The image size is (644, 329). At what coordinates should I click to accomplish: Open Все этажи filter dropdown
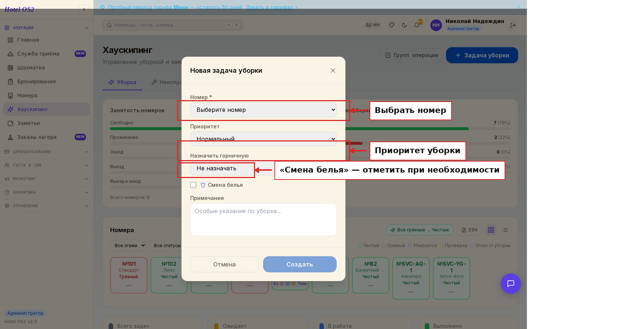pos(128,246)
